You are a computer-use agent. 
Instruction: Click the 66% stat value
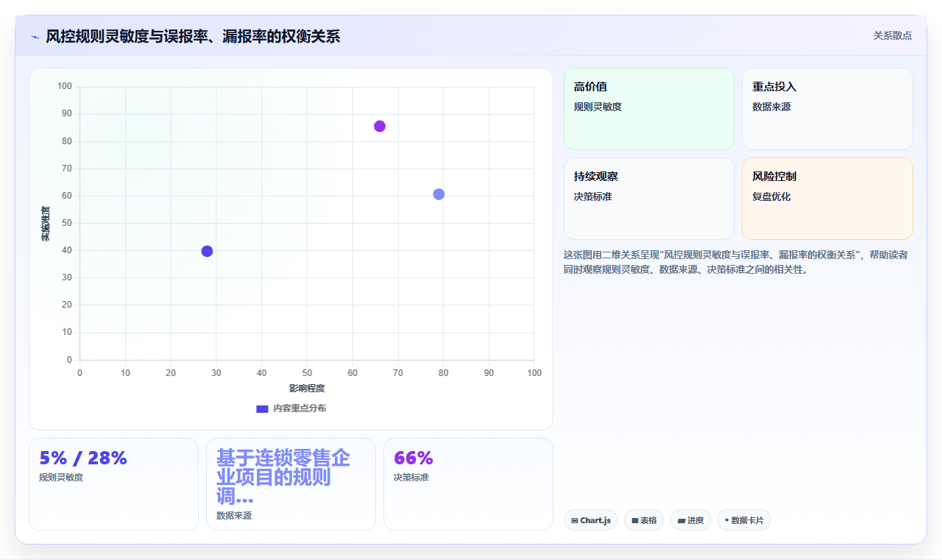click(x=414, y=458)
